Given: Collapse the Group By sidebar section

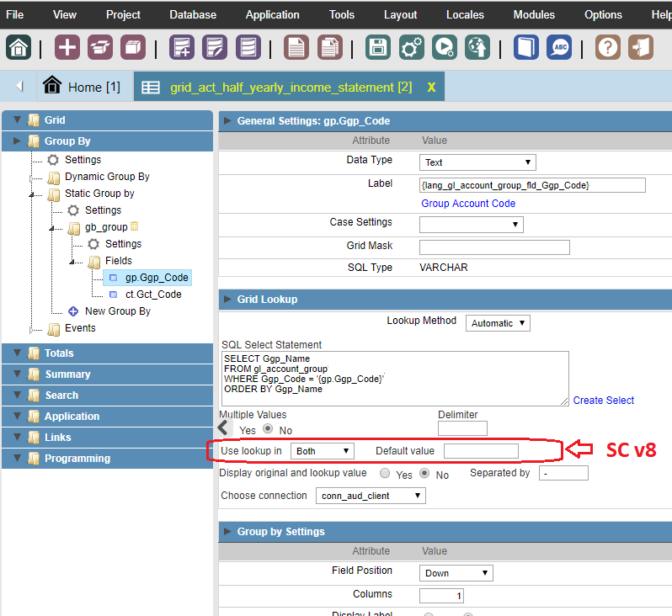Looking at the screenshot, I should [x=108, y=141].
